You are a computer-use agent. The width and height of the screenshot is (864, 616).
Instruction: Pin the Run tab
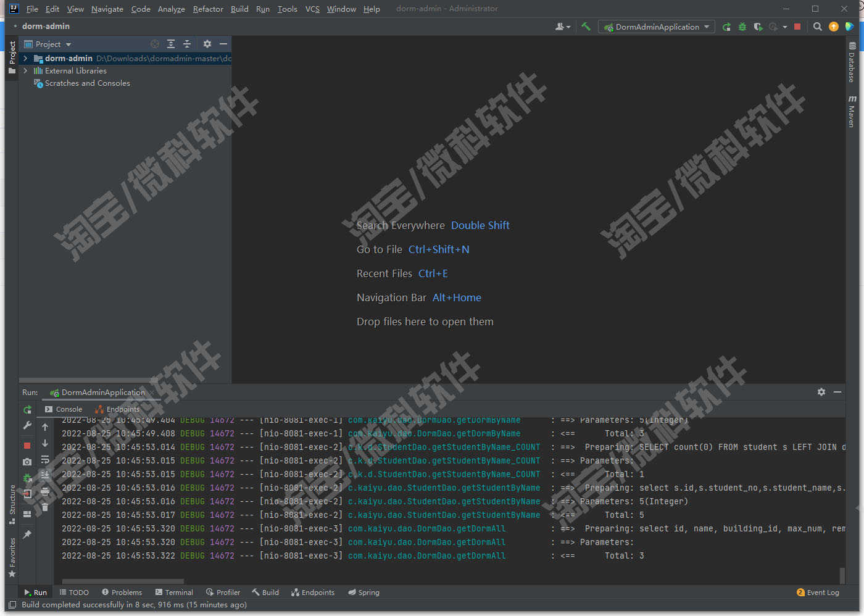click(27, 535)
